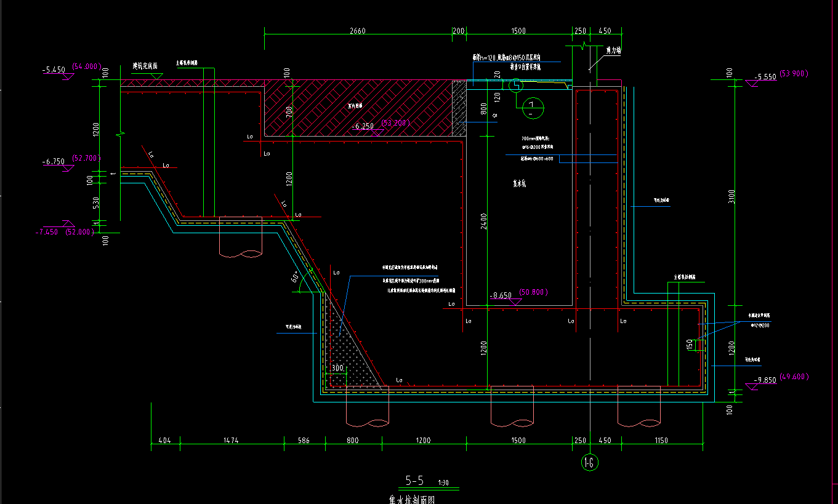This screenshot has width=838, height=504.
Task: Select the top dimension value 200
Action: [x=459, y=31]
